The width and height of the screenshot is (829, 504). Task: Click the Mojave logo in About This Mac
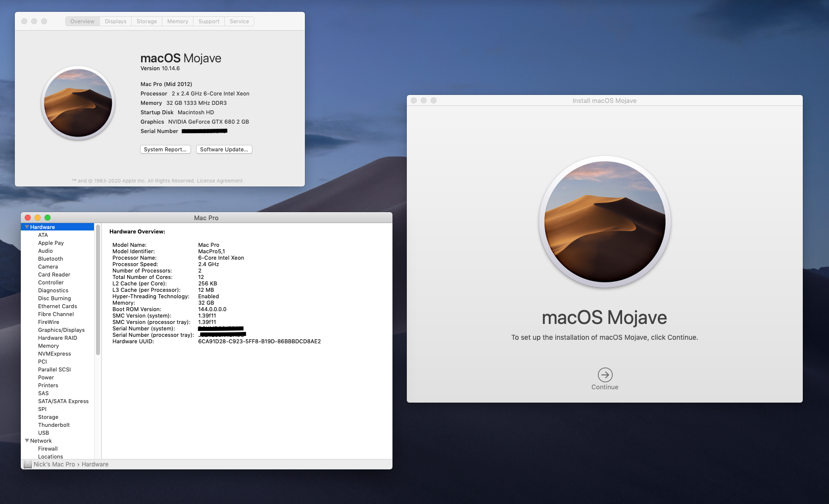pos(78,103)
